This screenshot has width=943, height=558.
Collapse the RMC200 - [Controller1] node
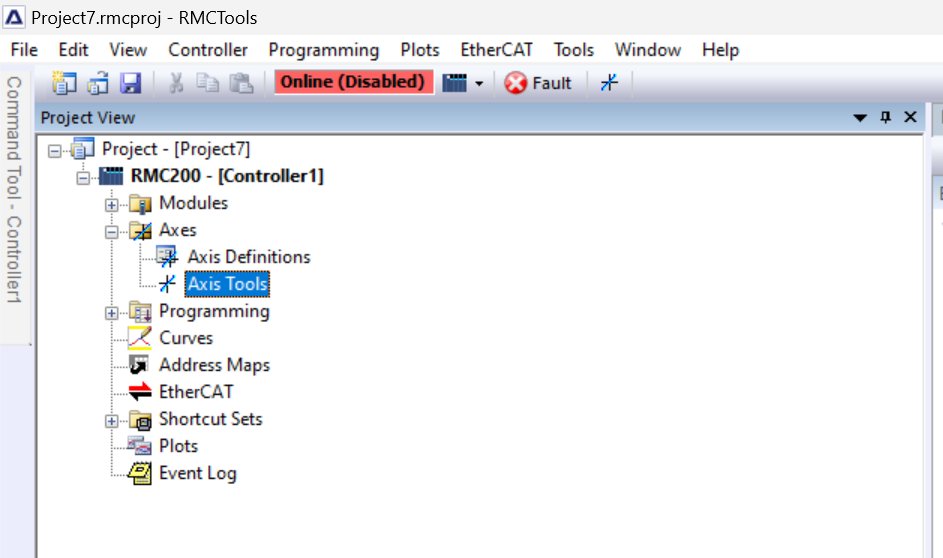pos(83,177)
